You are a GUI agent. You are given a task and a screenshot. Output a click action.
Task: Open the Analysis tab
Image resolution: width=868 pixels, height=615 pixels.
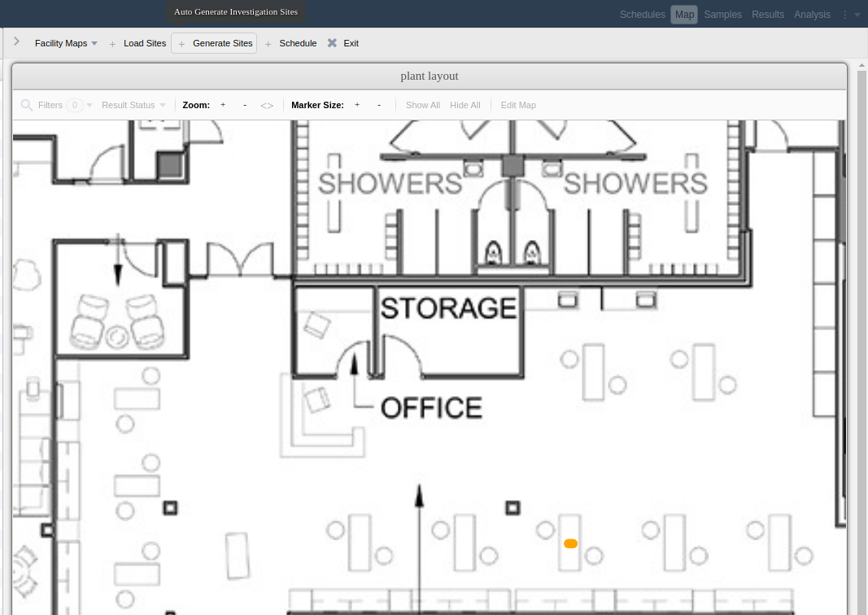pyautogui.click(x=812, y=15)
